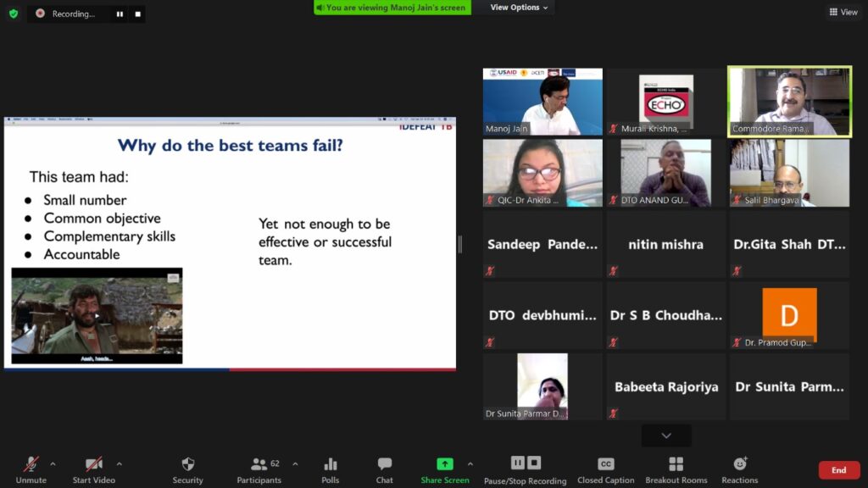Open the View Options dropdown
Image resolution: width=868 pixels, height=488 pixels.
point(519,8)
